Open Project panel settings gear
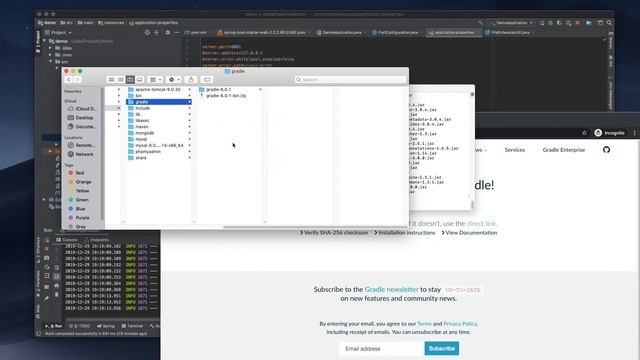The image size is (640, 360). 167,32
